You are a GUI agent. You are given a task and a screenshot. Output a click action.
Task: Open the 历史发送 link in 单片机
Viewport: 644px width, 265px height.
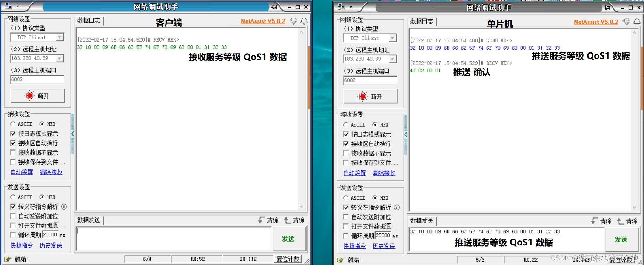(x=384, y=246)
